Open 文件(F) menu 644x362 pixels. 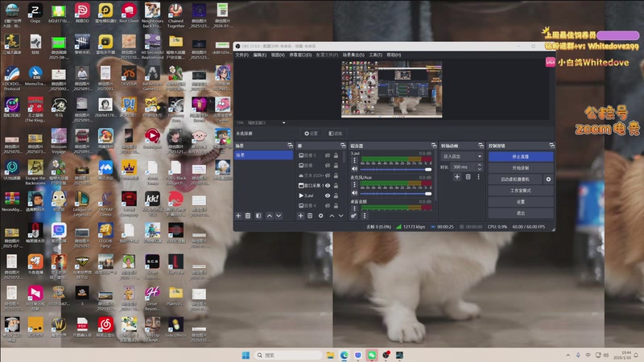pos(242,55)
